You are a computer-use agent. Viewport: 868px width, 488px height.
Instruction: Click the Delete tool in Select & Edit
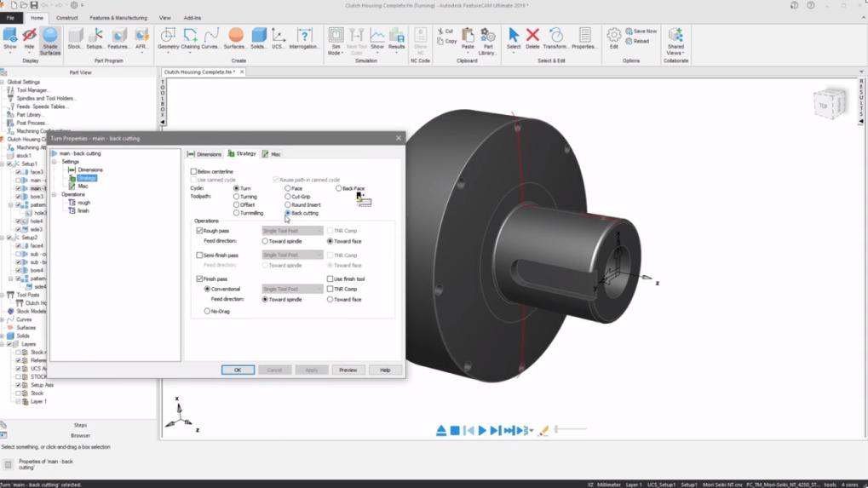(x=532, y=38)
